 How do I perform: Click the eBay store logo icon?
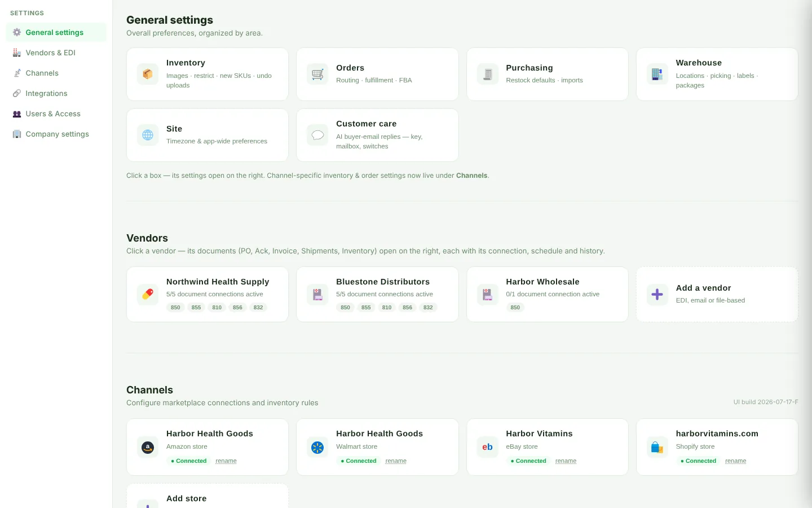tap(488, 447)
